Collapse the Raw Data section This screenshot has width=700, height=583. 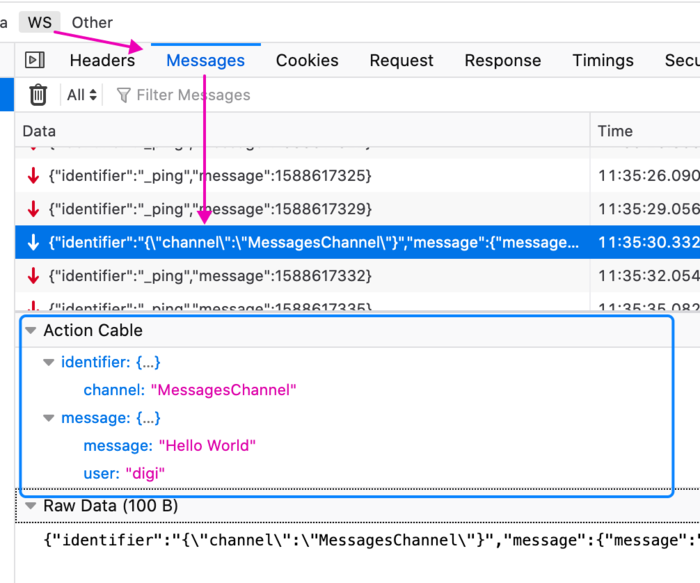(31, 506)
